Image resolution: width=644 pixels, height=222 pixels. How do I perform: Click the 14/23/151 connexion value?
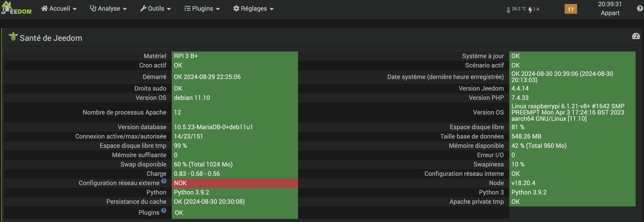click(188, 136)
